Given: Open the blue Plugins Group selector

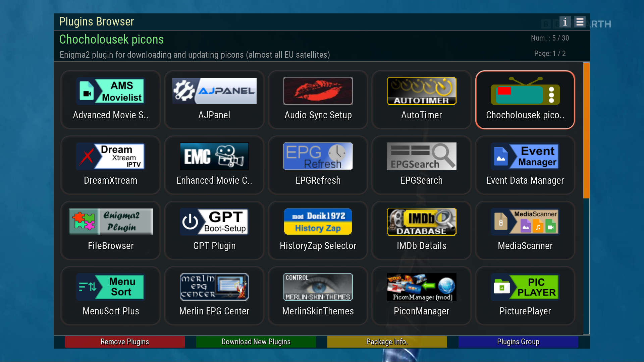Looking at the screenshot, I should point(518,342).
